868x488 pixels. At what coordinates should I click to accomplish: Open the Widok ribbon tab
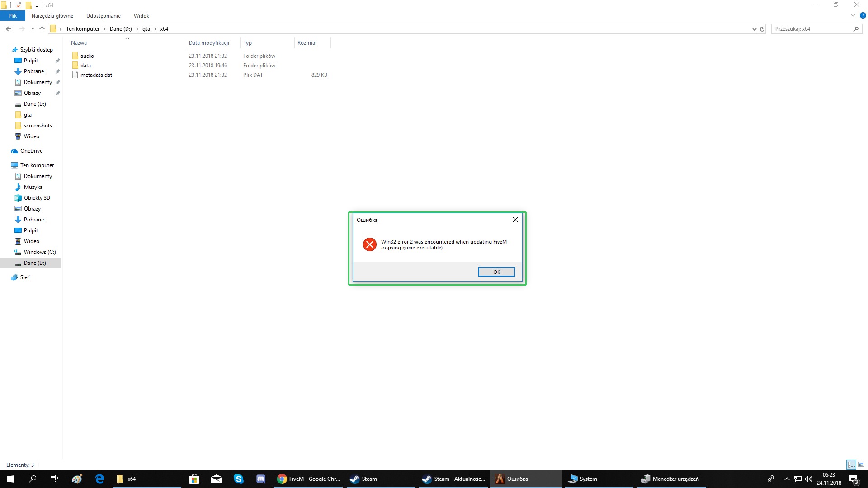(x=141, y=16)
